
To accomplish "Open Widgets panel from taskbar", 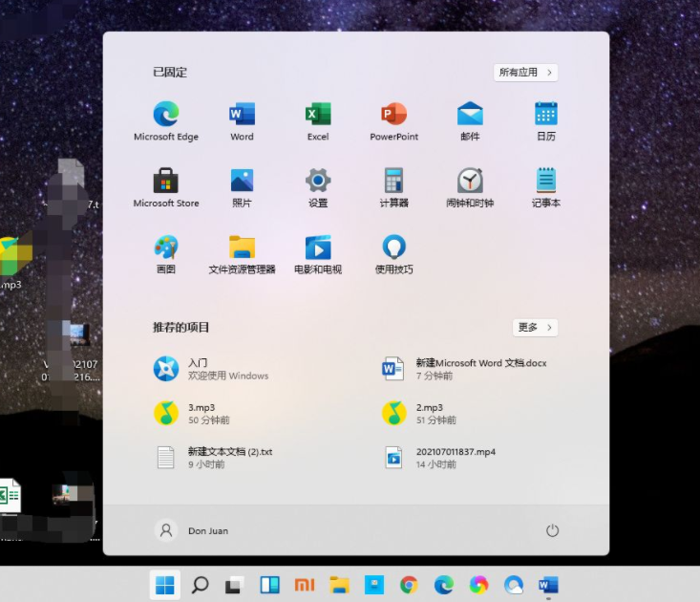I will point(269,585).
